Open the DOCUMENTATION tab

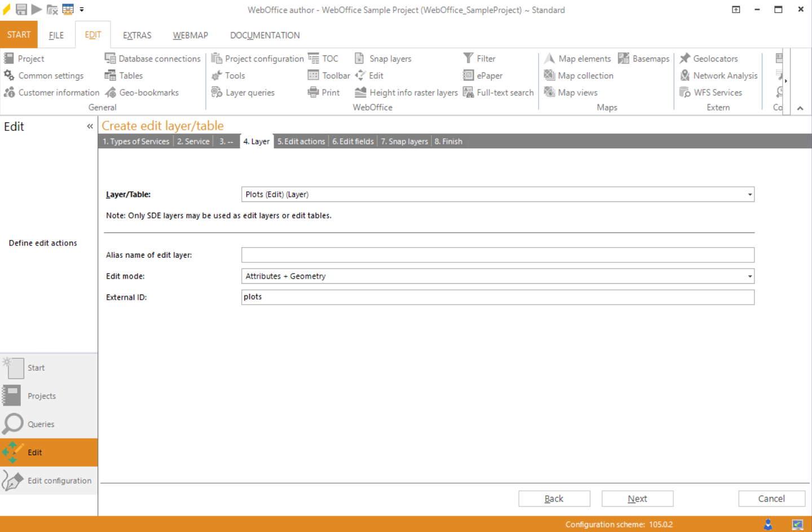click(x=264, y=35)
